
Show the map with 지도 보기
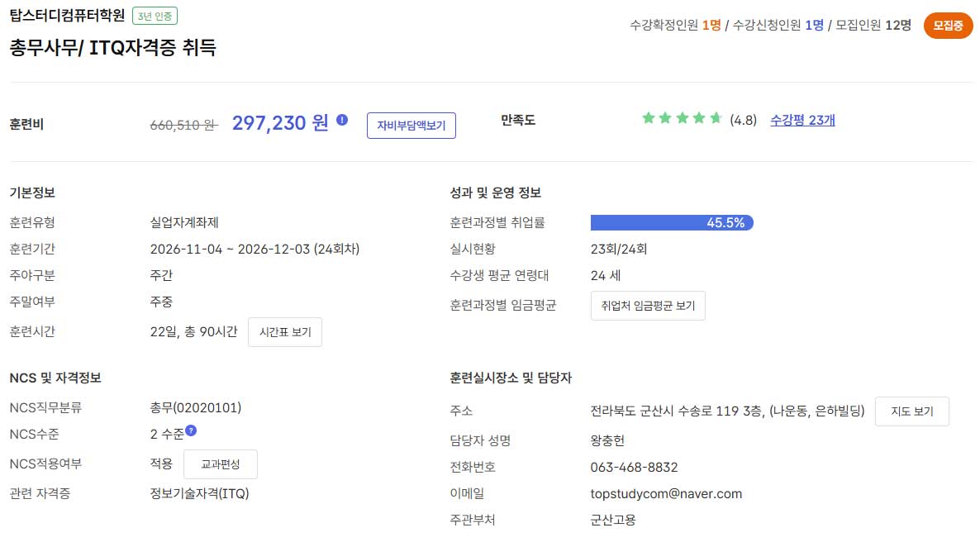[912, 411]
